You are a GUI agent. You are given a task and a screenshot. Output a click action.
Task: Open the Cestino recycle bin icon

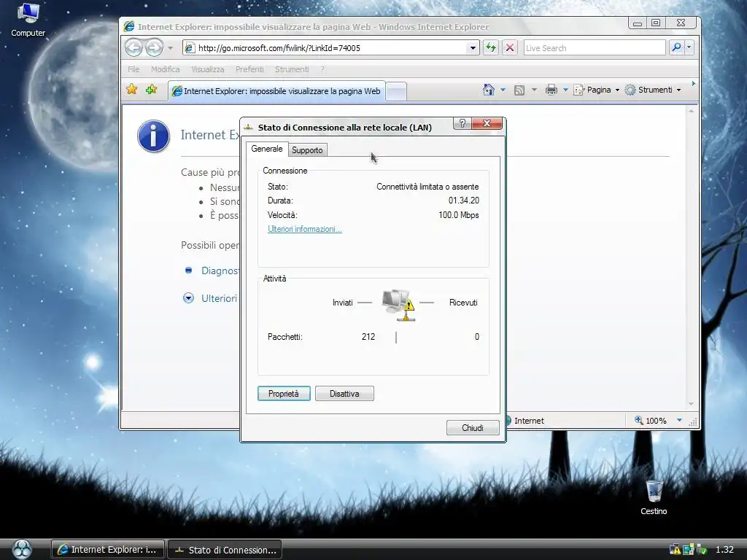[654, 497]
